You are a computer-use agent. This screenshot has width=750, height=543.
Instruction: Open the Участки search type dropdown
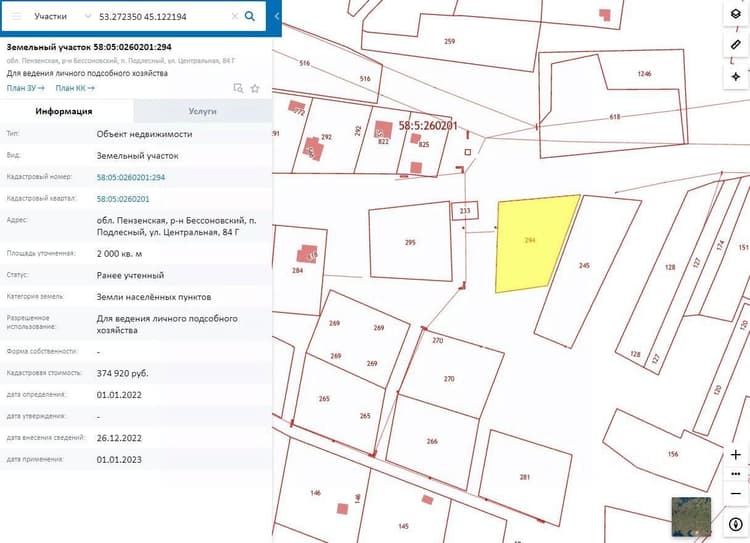click(x=62, y=16)
